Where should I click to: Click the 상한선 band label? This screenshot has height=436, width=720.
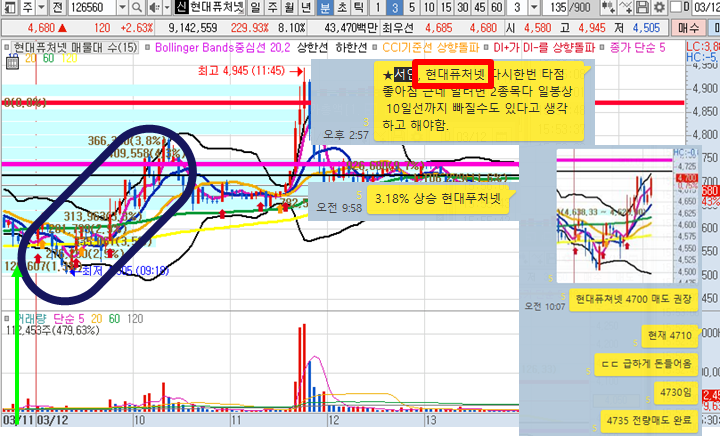tap(312, 47)
